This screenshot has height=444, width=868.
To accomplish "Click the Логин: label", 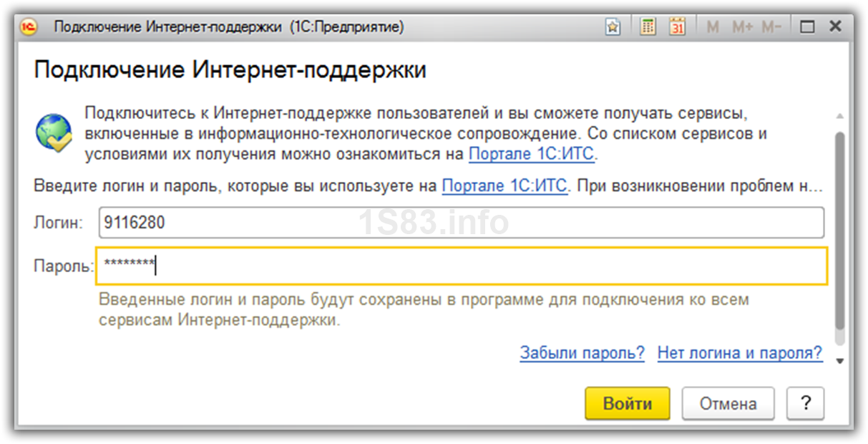I will [59, 223].
